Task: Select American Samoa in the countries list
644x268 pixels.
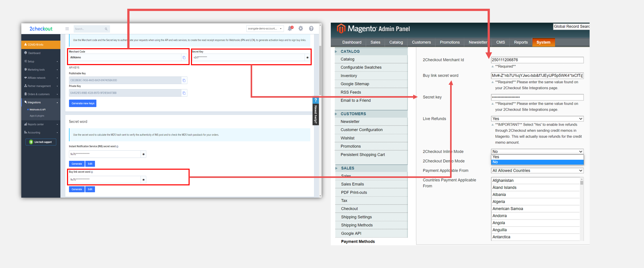Action: 535,209
